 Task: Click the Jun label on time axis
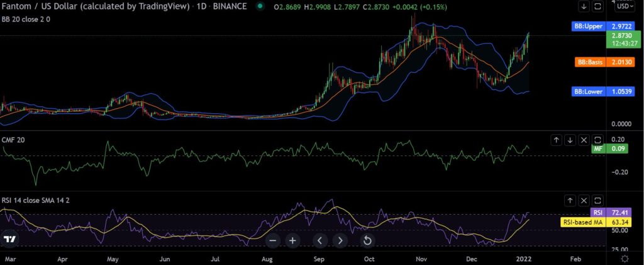point(165,259)
